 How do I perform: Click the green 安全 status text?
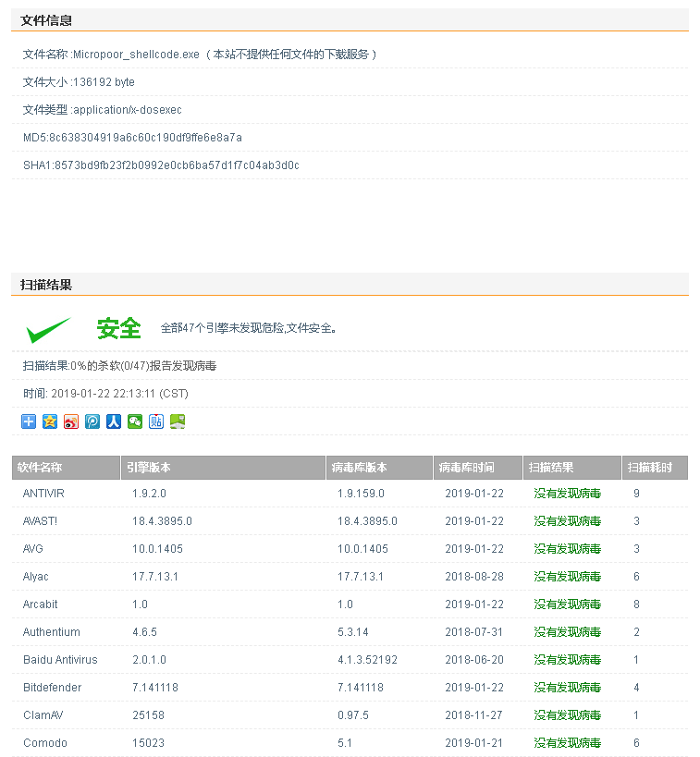[119, 329]
